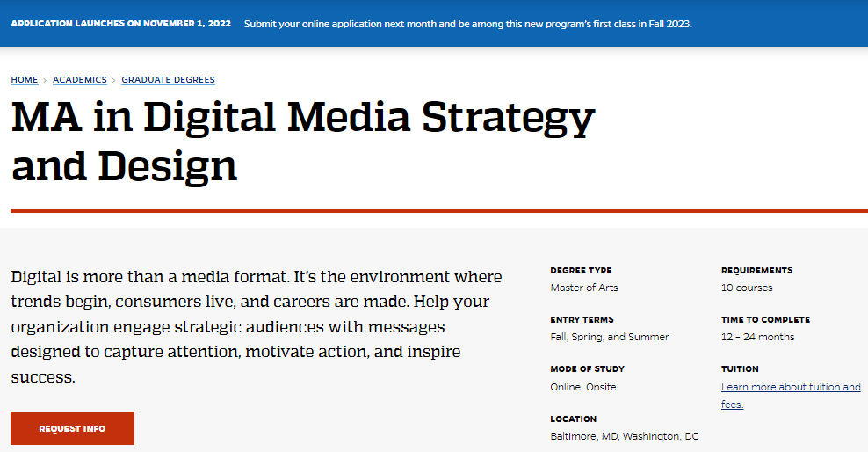The width and height of the screenshot is (868, 452).
Task: Click the intro paragraph starting 'Digital is more'
Action: click(257, 327)
